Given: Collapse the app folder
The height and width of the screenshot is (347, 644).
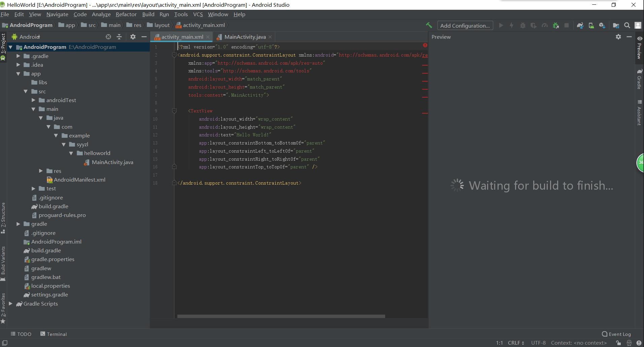Looking at the screenshot, I should (18, 73).
